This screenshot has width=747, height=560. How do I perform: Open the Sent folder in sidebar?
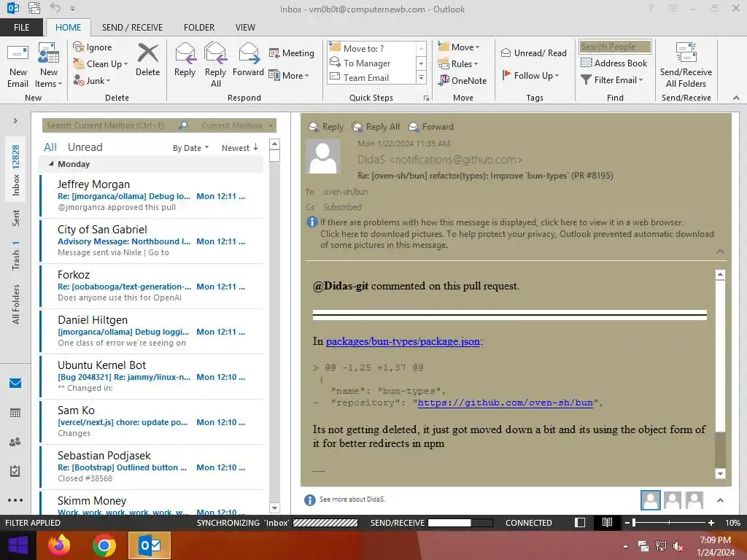click(x=16, y=217)
